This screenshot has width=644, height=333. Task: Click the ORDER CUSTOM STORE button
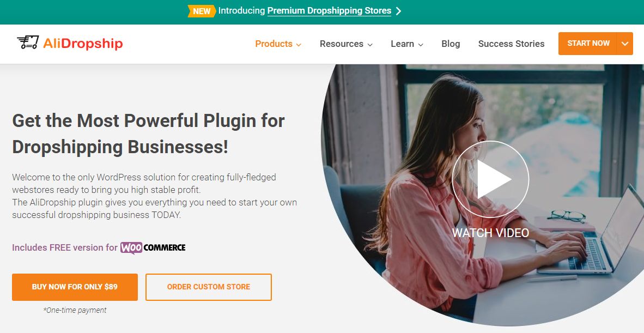(209, 287)
